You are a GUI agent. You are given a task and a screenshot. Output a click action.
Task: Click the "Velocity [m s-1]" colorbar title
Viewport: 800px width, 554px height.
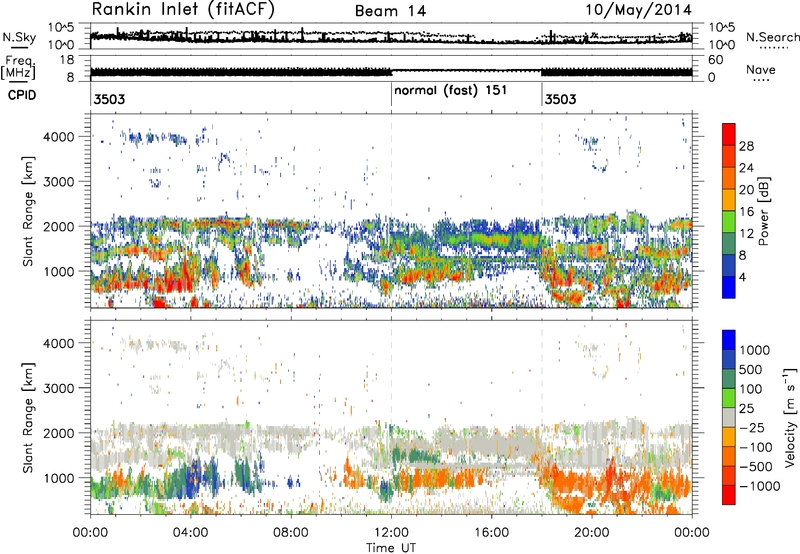[791, 416]
